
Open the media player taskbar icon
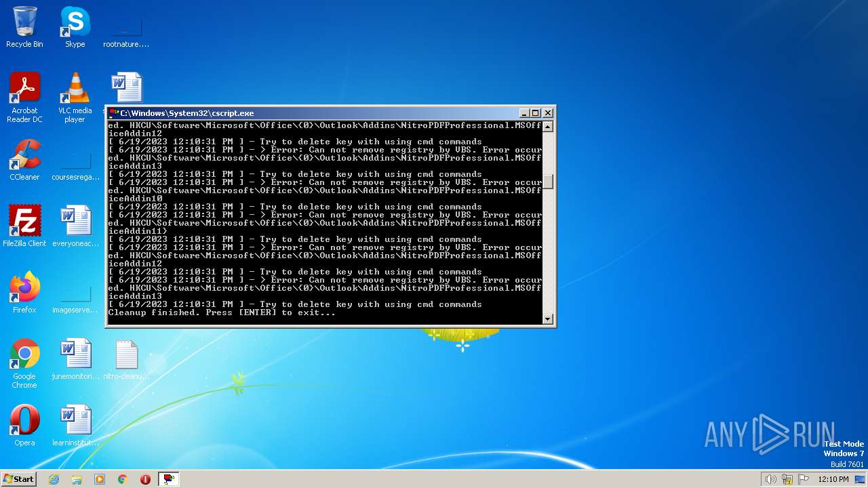click(x=100, y=479)
